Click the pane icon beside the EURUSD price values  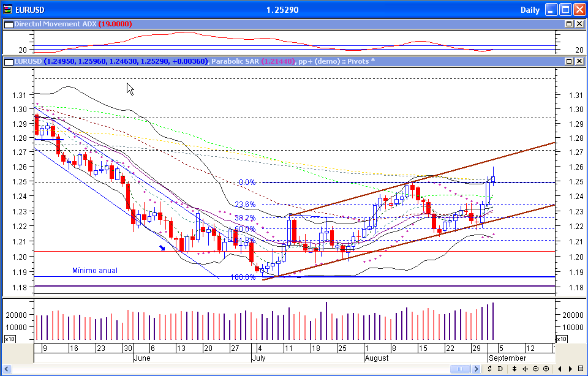coord(9,61)
